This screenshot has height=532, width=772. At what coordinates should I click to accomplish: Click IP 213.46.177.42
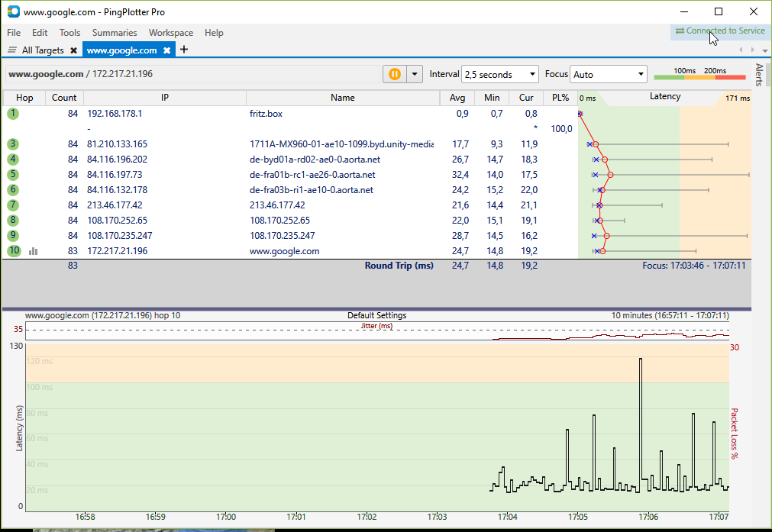point(115,205)
